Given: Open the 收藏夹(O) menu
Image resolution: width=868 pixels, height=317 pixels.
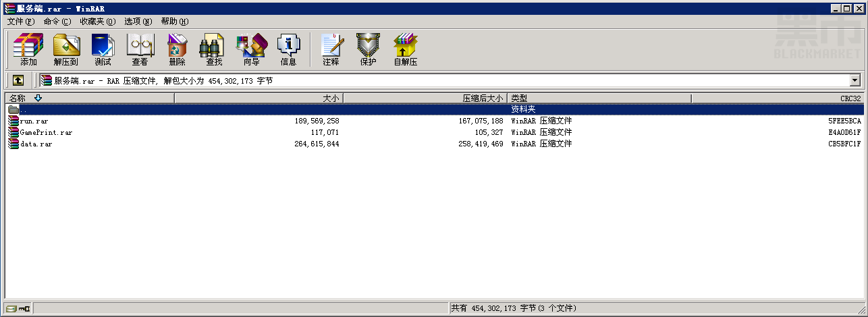Looking at the screenshot, I should [x=97, y=22].
